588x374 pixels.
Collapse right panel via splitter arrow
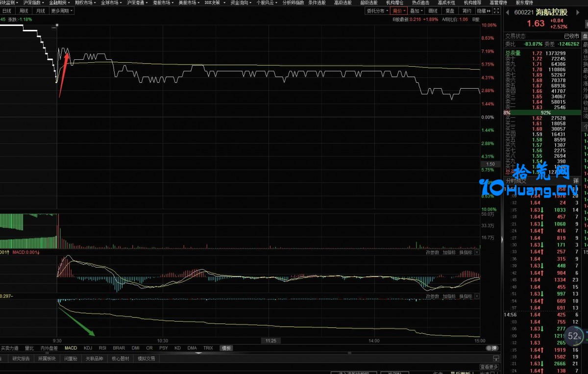[x=501, y=240]
